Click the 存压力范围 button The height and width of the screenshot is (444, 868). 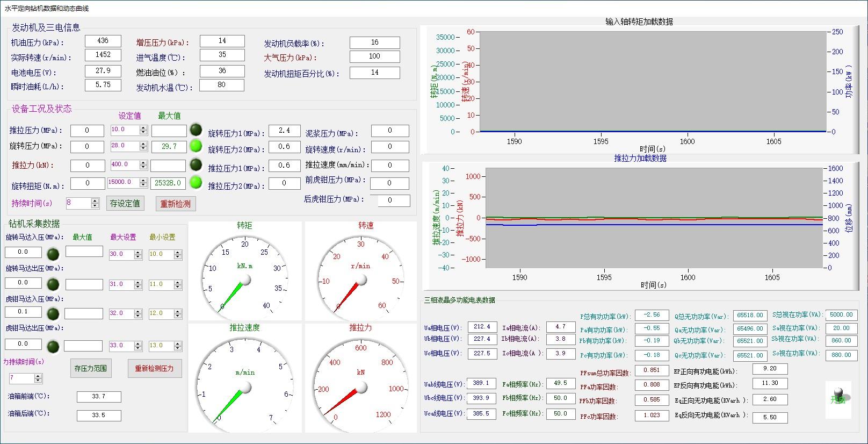[90, 368]
